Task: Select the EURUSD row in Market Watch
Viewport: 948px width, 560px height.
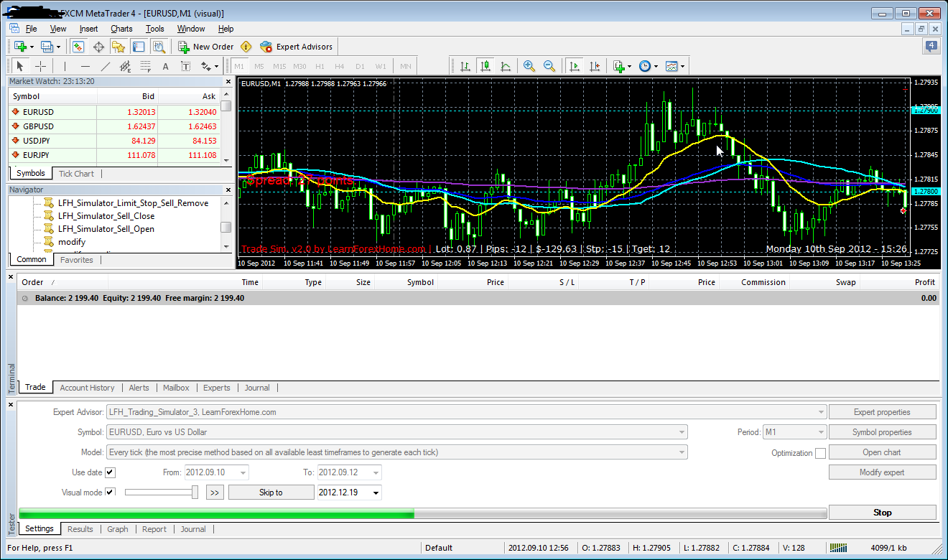Action: click(x=113, y=112)
